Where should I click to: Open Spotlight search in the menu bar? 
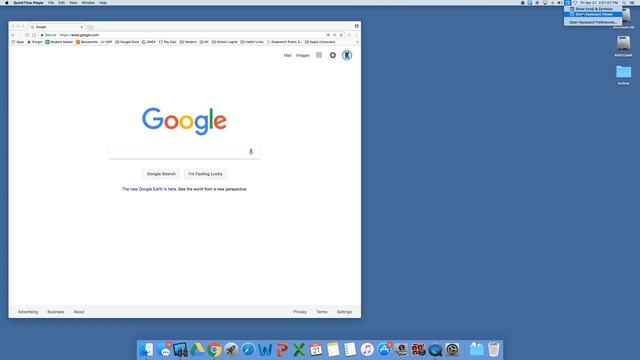coord(624,3)
